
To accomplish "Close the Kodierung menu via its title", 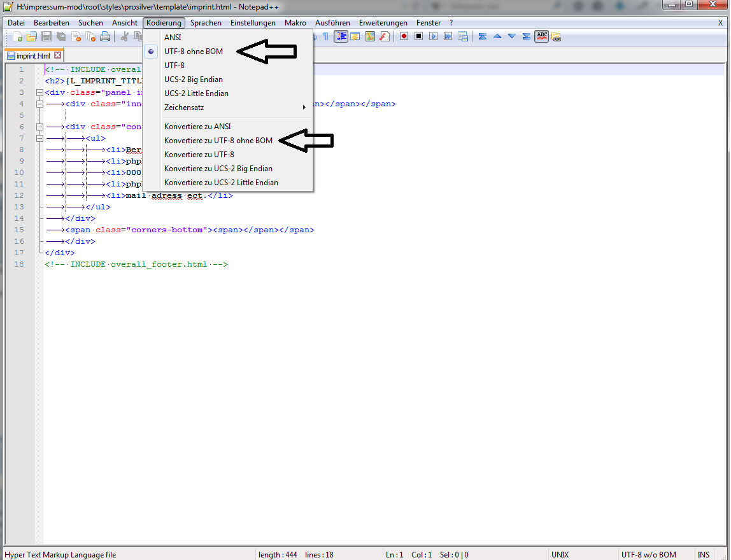I will click(164, 23).
